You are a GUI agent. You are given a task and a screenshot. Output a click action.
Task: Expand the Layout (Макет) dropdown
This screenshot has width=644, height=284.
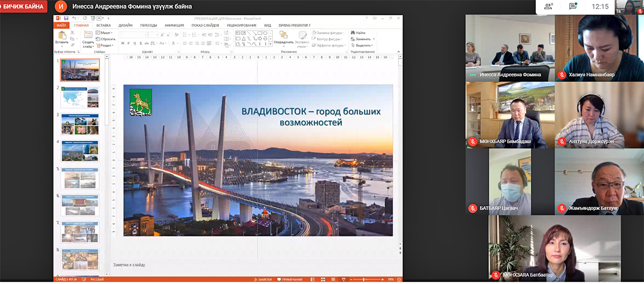click(105, 33)
